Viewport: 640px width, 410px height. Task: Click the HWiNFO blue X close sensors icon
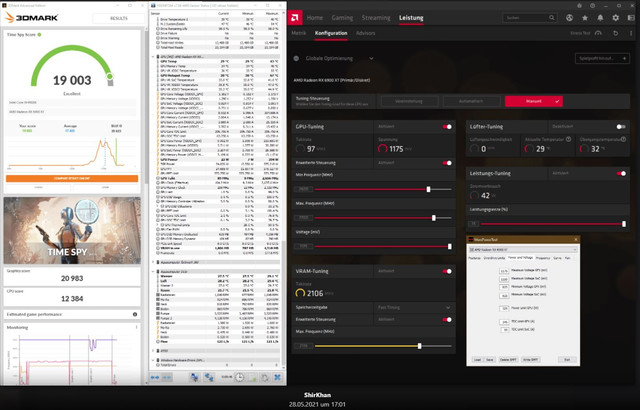(278, 377)
